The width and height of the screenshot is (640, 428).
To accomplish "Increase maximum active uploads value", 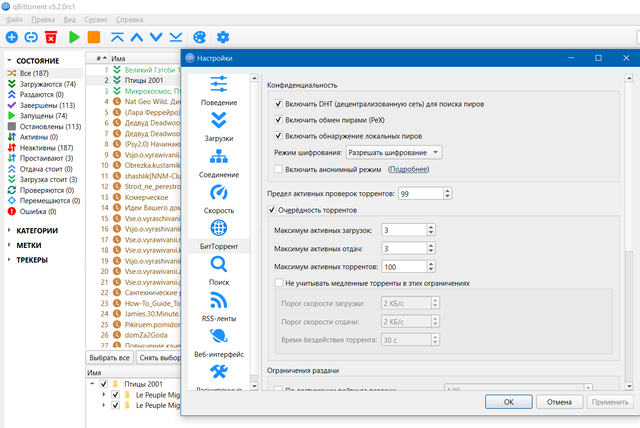I will (x=431, y=245).
